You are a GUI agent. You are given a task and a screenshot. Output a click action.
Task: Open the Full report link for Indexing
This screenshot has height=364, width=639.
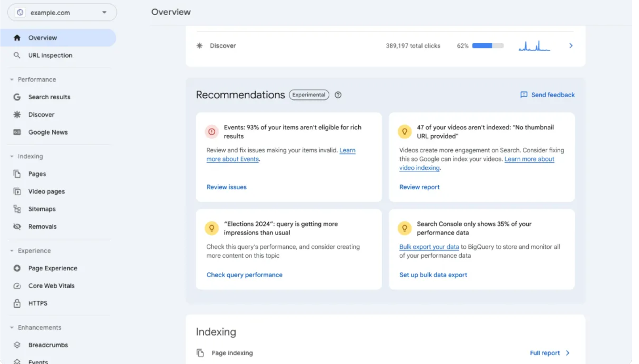pyautogui.click(x=545, y=353)
